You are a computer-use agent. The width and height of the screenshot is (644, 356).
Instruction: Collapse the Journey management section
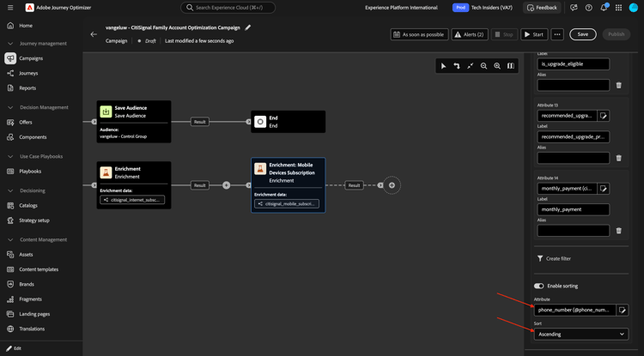[10, 44]
